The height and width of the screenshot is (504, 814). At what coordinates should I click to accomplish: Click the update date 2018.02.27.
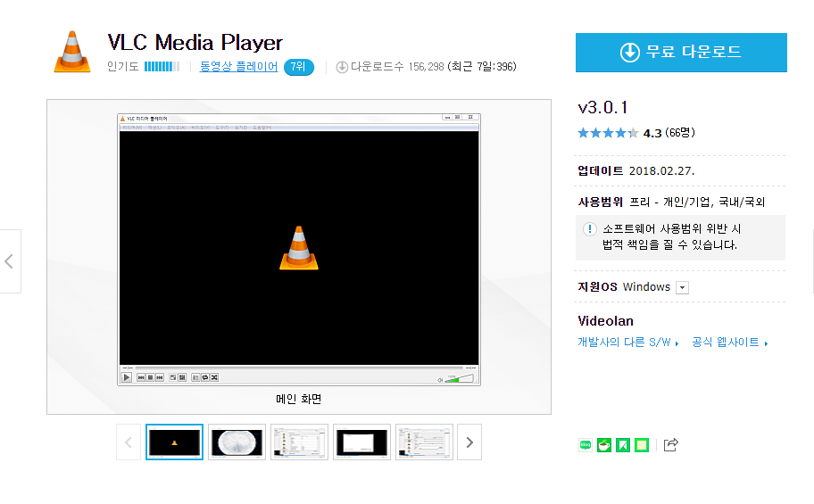(x=661, y=170)
